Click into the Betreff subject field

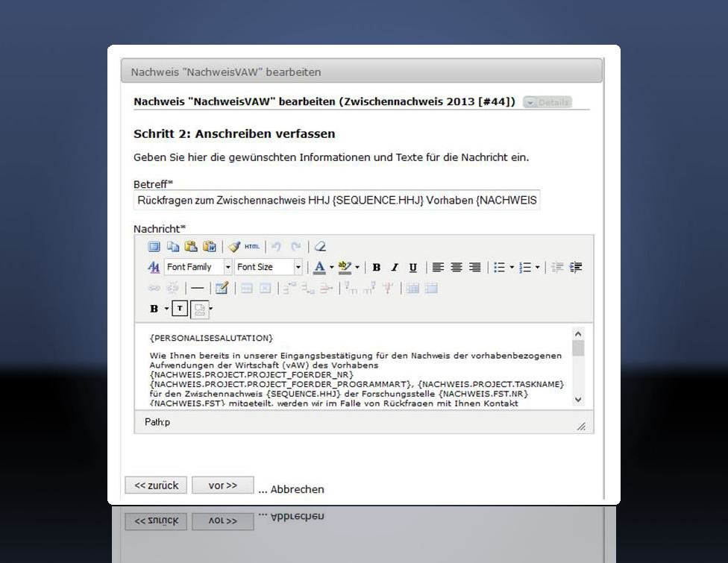[336, 200]
